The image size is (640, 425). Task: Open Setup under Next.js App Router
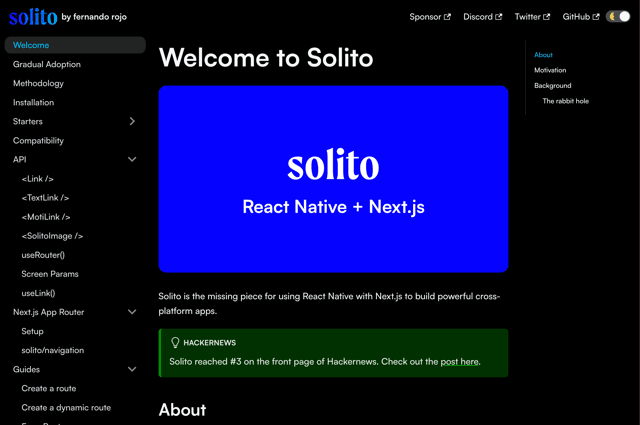pyautogui.click(x=33, y=331)
